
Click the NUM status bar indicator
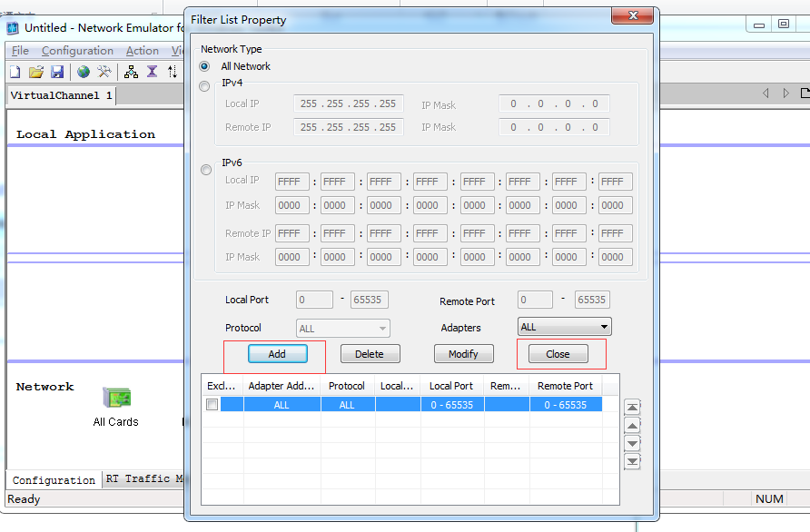769,498
